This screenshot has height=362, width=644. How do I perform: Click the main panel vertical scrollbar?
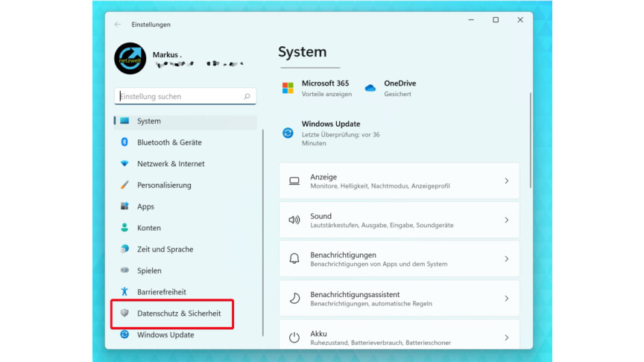[530, 140]
